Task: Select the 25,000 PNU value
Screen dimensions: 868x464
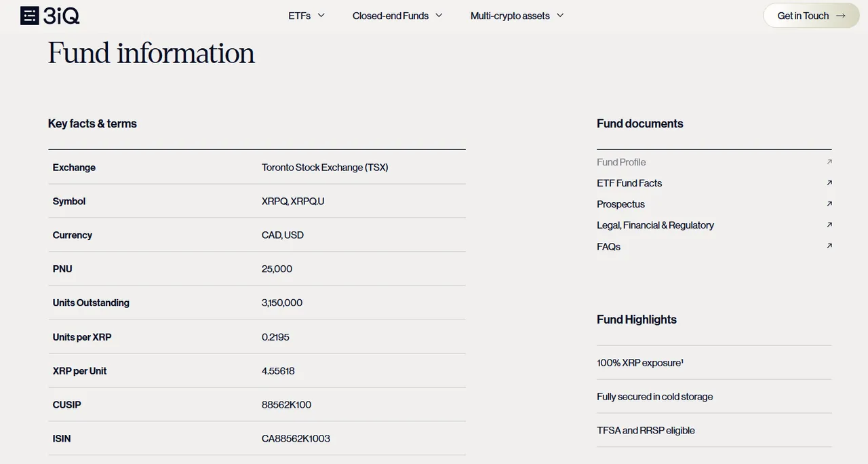Action: point(277,269)
